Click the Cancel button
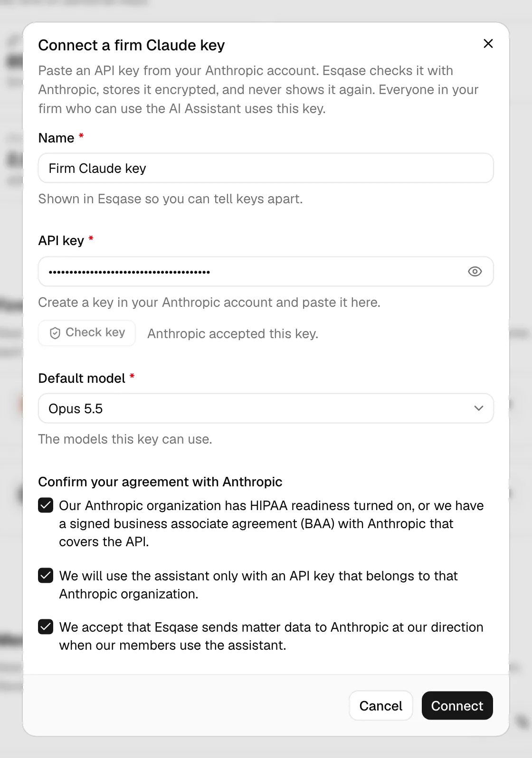532x758 pixels. [x=381, y=706]
